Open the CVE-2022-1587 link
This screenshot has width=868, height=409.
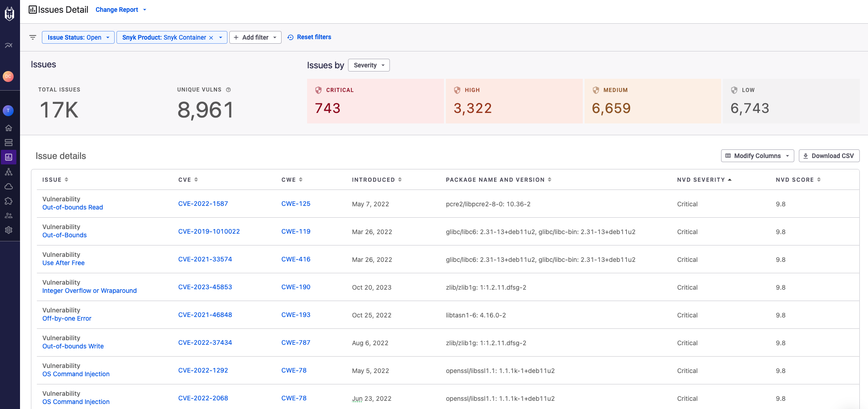[x=203, y=204]
